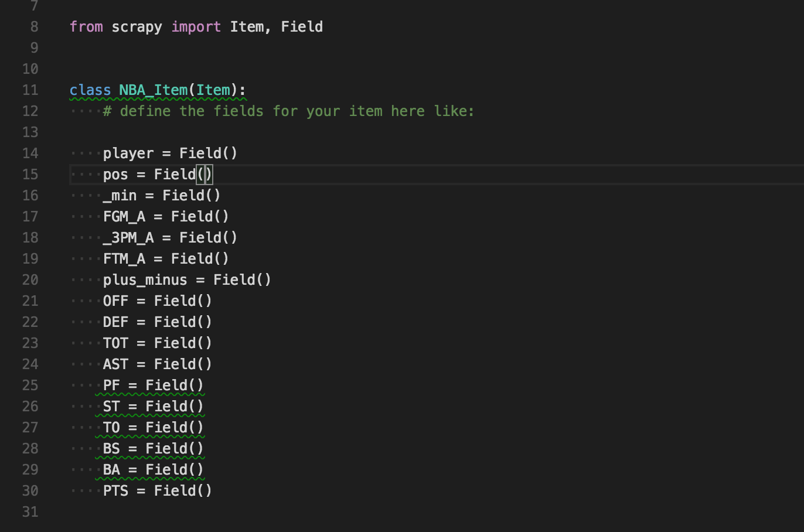Click the 'PTS' variable on line 30
Image resolution: width=804 pixels, height=532 pixels.
tap(115, 491)
